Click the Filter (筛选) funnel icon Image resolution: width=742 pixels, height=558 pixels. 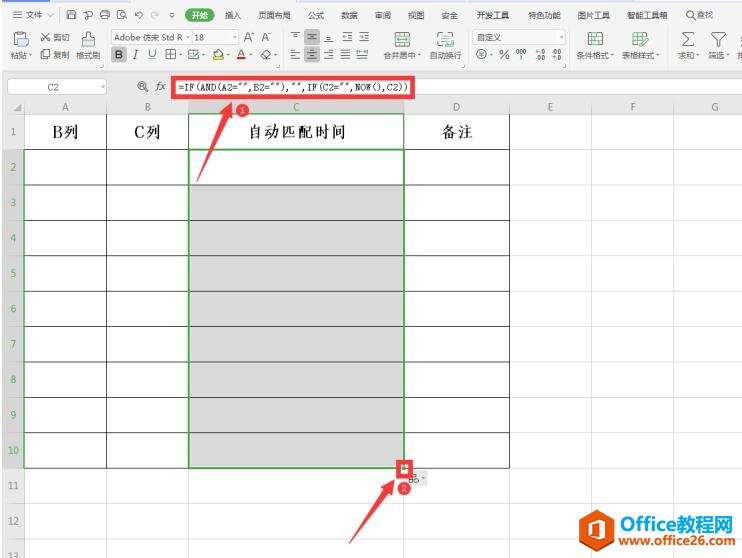(718, 39)
